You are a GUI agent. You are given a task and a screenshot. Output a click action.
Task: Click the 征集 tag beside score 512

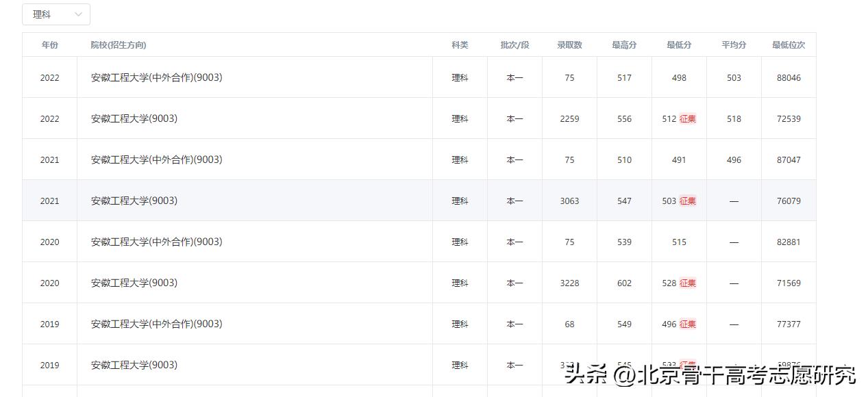688,119
